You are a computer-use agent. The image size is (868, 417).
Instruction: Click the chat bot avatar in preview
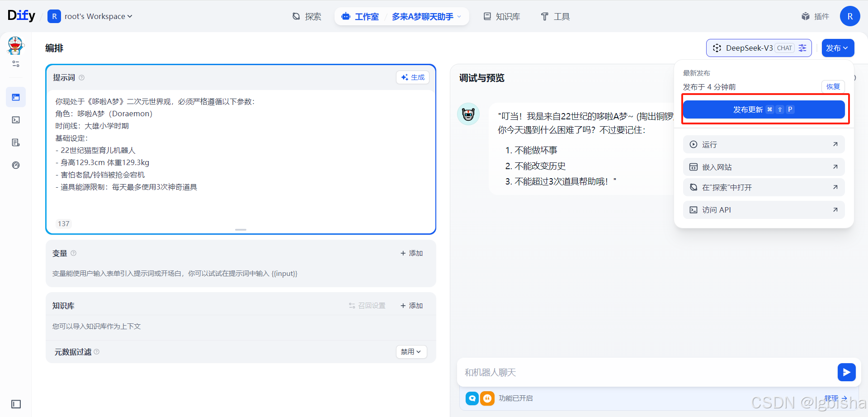pos(468,114)
